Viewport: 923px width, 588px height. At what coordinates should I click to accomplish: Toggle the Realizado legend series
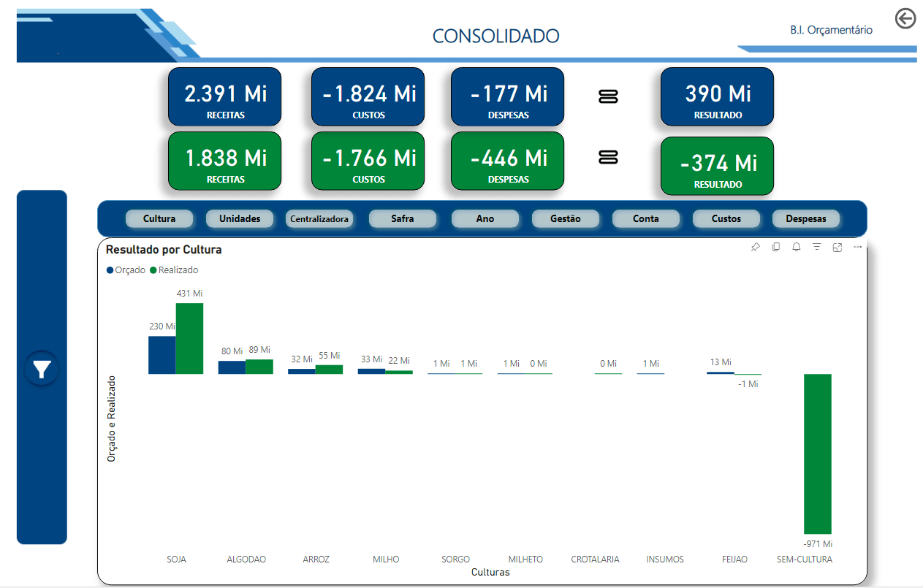[174, 270]
